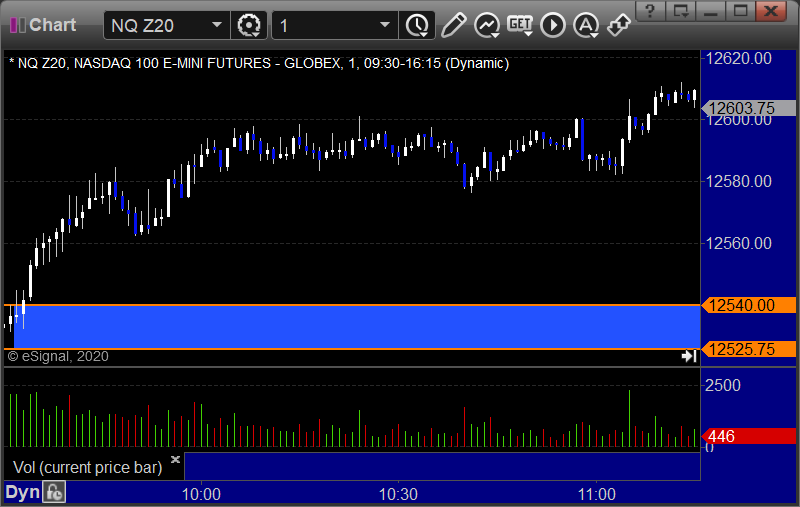This screenshot has width=800, height=507.
Task: Minimize the chart window
Action: coord(711,11)
